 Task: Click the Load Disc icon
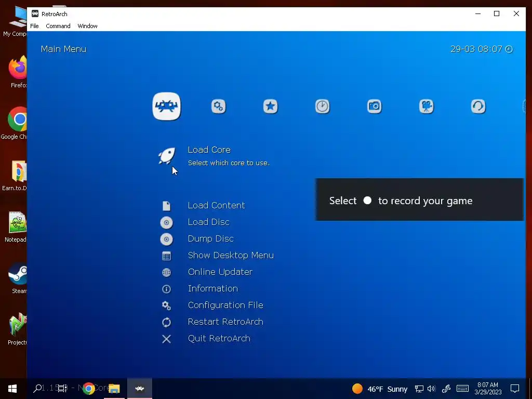coord(166,222)
